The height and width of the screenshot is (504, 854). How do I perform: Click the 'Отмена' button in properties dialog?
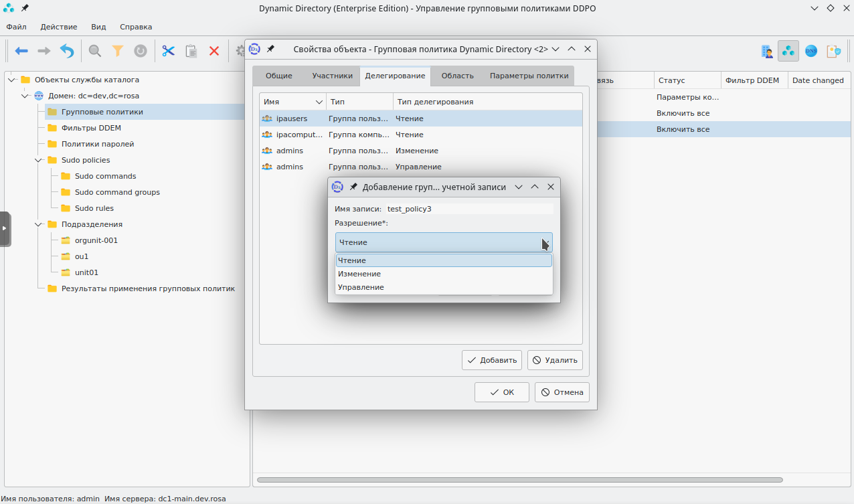coord(562,392)
